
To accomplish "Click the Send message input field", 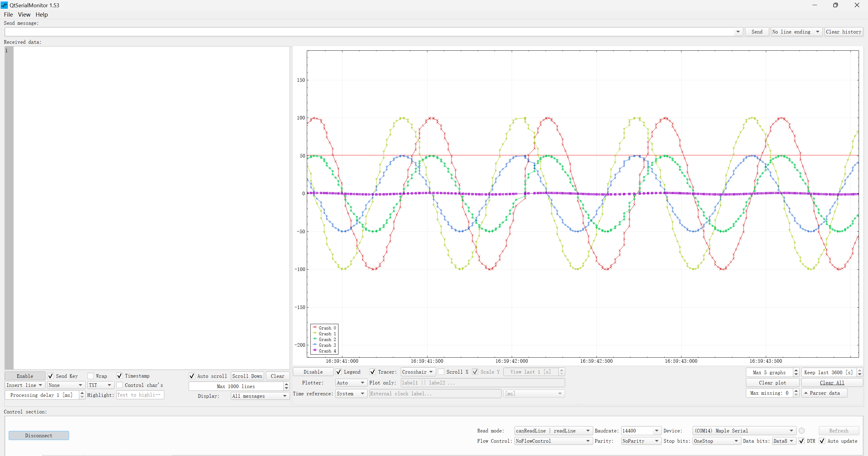I will pos(337,32).
